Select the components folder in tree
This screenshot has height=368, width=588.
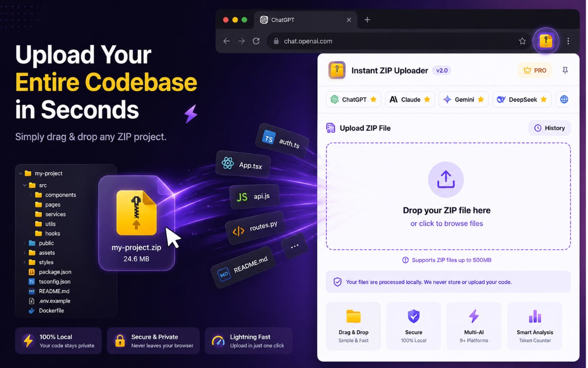(x=55, y=195)
